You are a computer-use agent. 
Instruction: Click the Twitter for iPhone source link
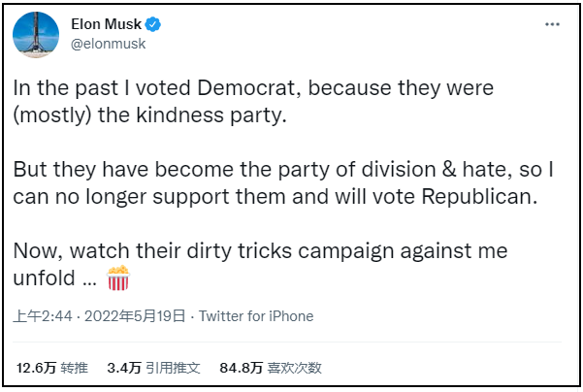pyautogui.click(x=257, y=316)
